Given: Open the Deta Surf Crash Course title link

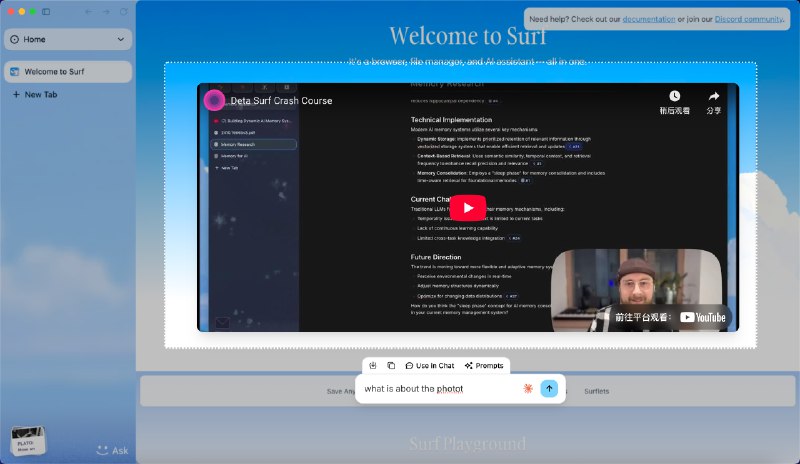Looking at the screenshot, I should (281, 101).
